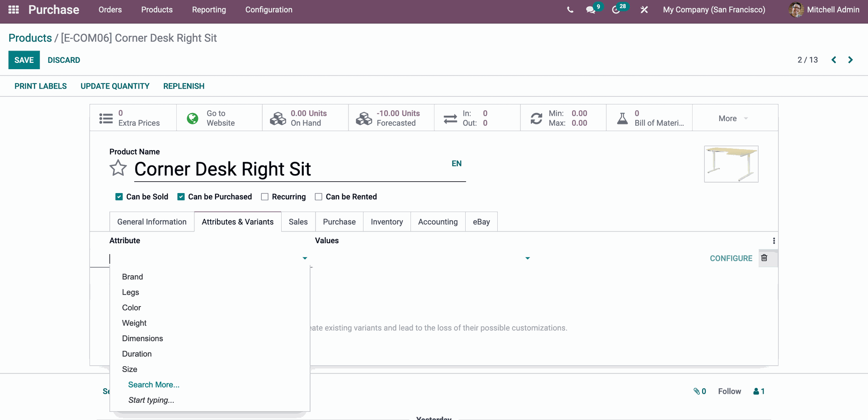The image size is (868, 420).
Task: Switch to Accounting tab
Action: [438, 222]
